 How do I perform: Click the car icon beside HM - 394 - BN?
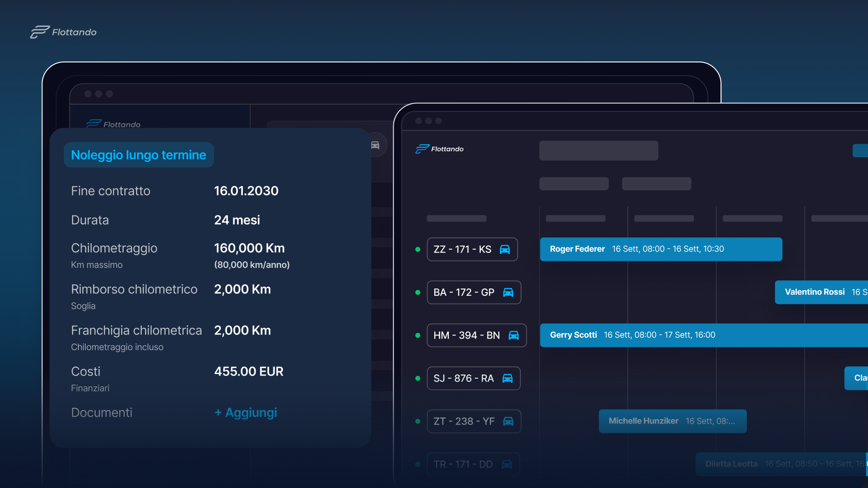(x=514, y=335)
